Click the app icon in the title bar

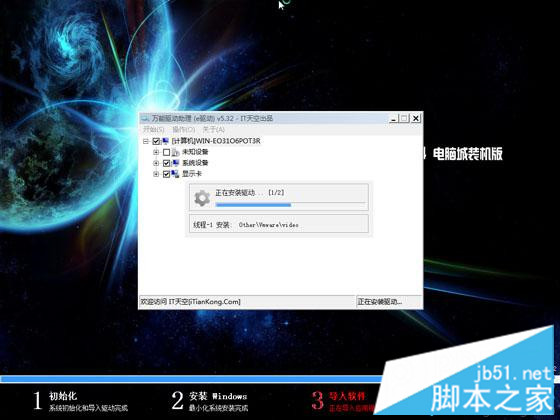(145, 119)
